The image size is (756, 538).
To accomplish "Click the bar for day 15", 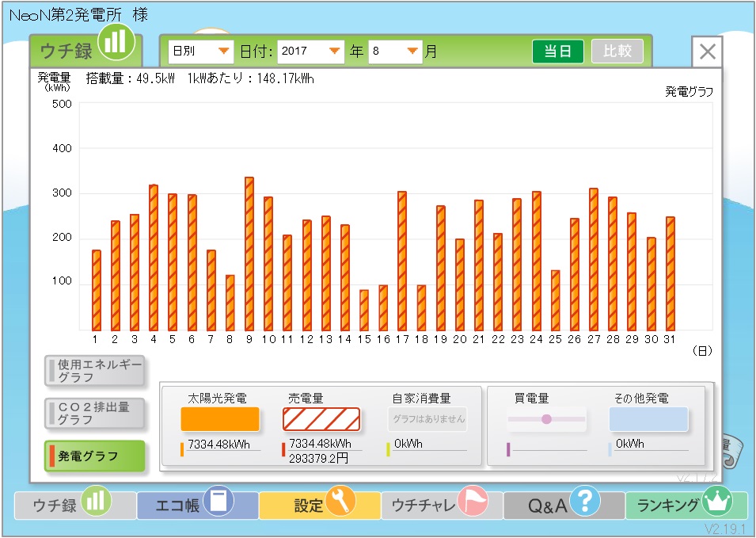I will pyautogui.click(x=364, y=311).
